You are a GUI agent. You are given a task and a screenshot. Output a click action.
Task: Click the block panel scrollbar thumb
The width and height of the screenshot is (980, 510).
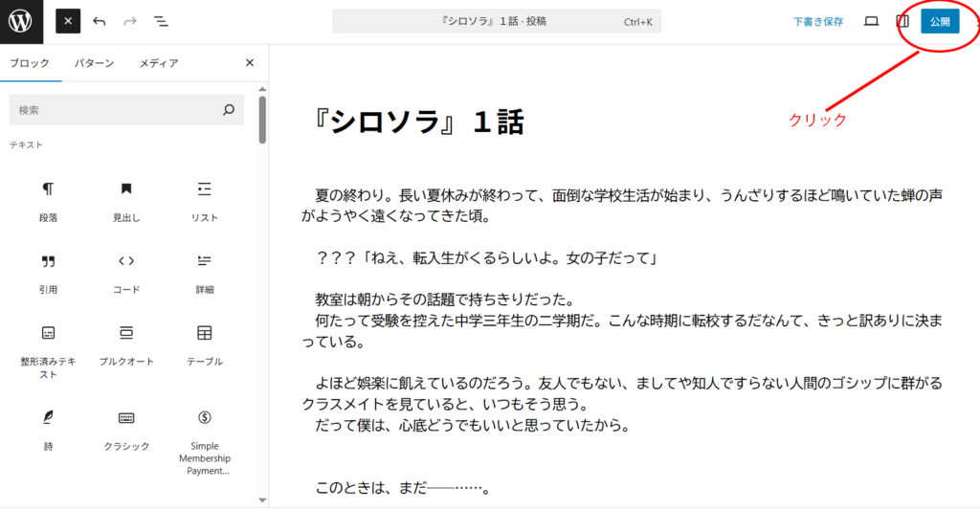tap(262, 120)
